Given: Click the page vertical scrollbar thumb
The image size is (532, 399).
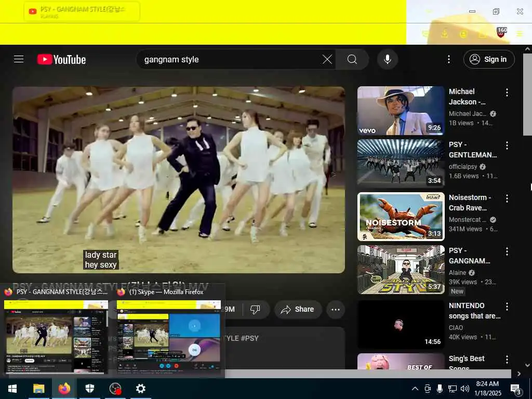Looking at the screenshot, I should click(527, 95).
